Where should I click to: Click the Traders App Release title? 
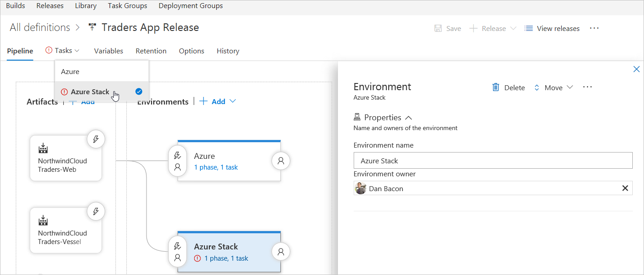pos(150,27)
